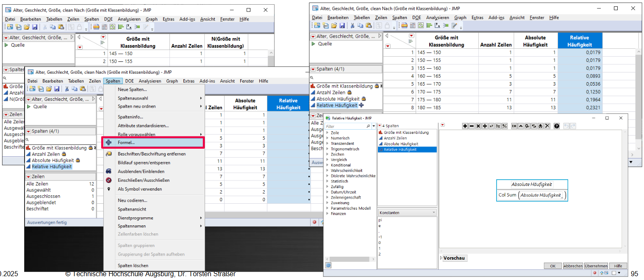Click the plus (add) operator in formula editor
This screenshot has width=644, height=280.
click(x=465, y=126)
